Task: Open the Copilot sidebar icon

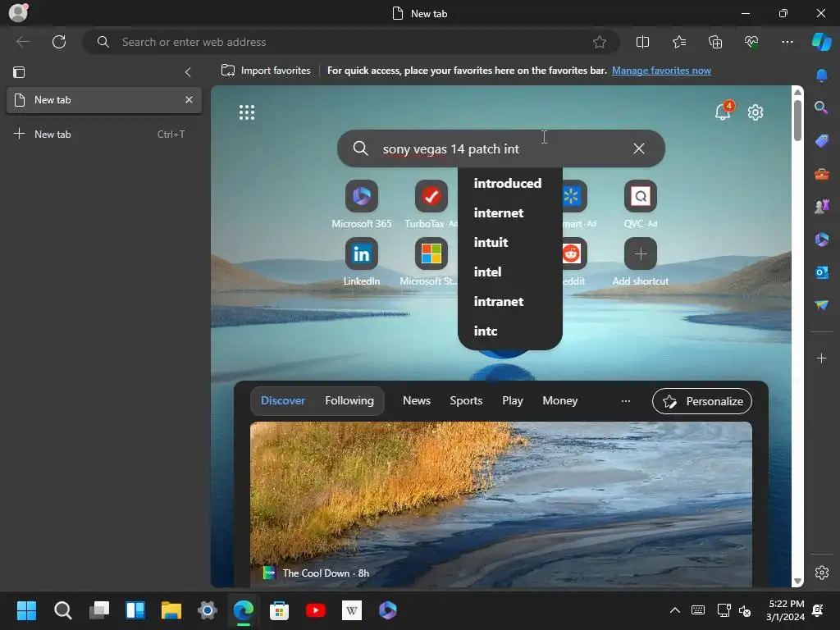Action: 821,41
